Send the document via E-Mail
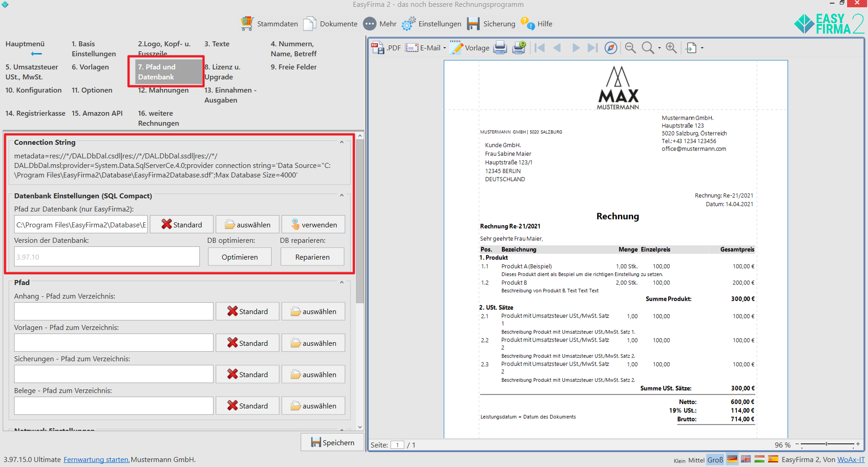The image size is (868, 467). click(x=423, y=48)
